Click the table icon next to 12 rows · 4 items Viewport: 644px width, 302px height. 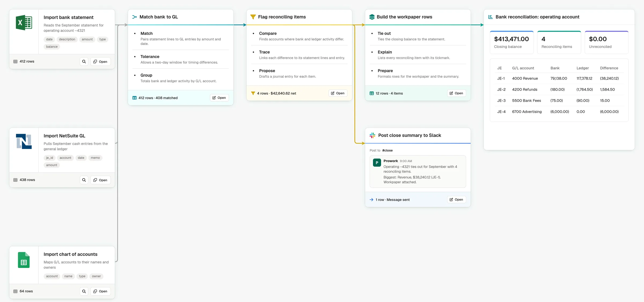(x=372, y=93)
